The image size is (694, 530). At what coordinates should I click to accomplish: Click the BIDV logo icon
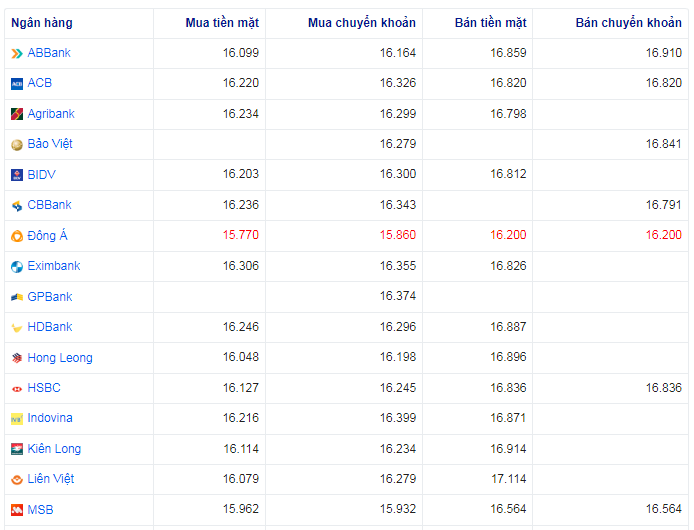click(17, 175)
